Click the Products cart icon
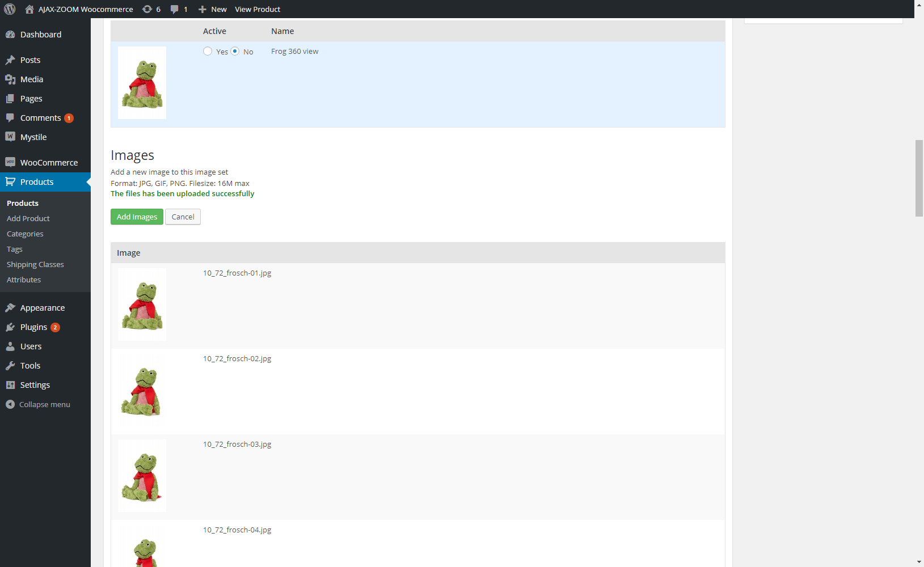Viewport: 924px width, 567px height. point(10,182)
